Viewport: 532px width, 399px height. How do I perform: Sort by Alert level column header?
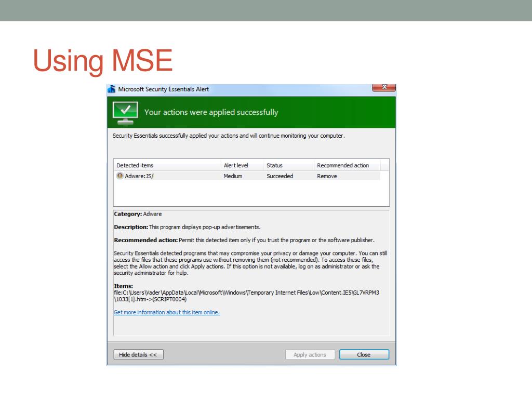click(x=242, y=165)
